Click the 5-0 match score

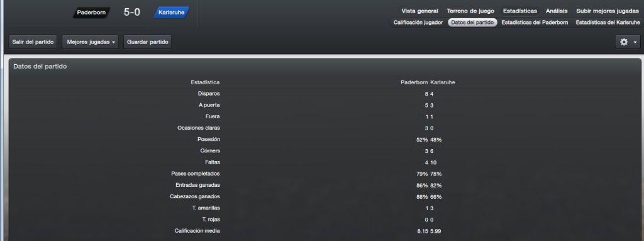pyautogui.click(x=132, y=13)
